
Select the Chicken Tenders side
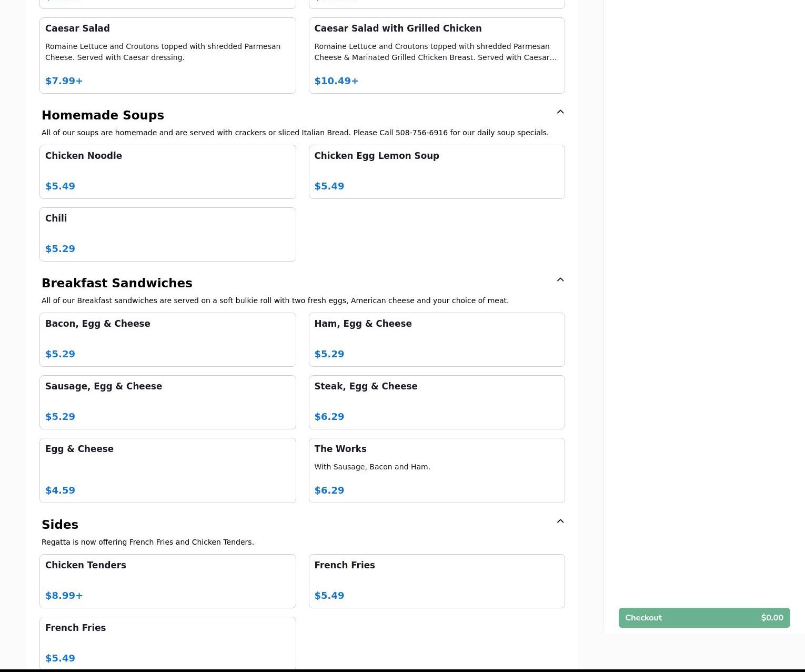tap(167, 581)
